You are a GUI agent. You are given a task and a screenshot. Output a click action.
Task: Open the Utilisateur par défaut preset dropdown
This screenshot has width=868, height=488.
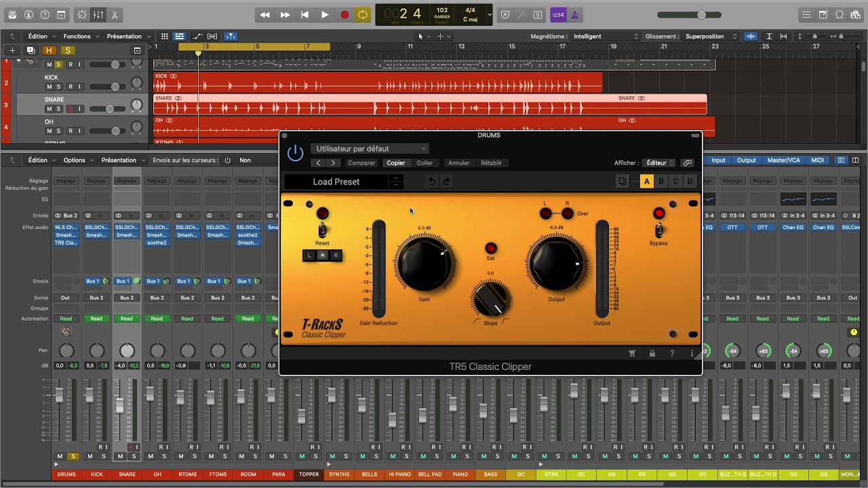[370, 148]
